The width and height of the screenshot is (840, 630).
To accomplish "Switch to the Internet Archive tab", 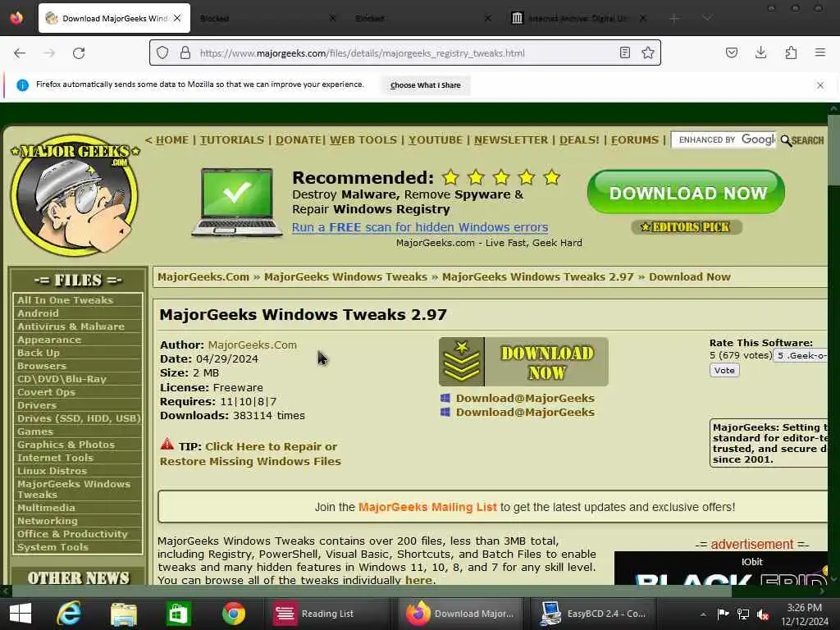I will tap(578, 18).
